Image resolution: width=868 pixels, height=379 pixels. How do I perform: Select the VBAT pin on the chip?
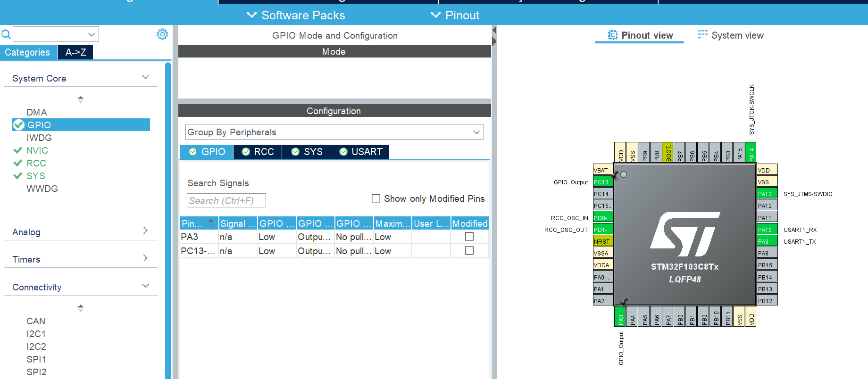(603, 170)
